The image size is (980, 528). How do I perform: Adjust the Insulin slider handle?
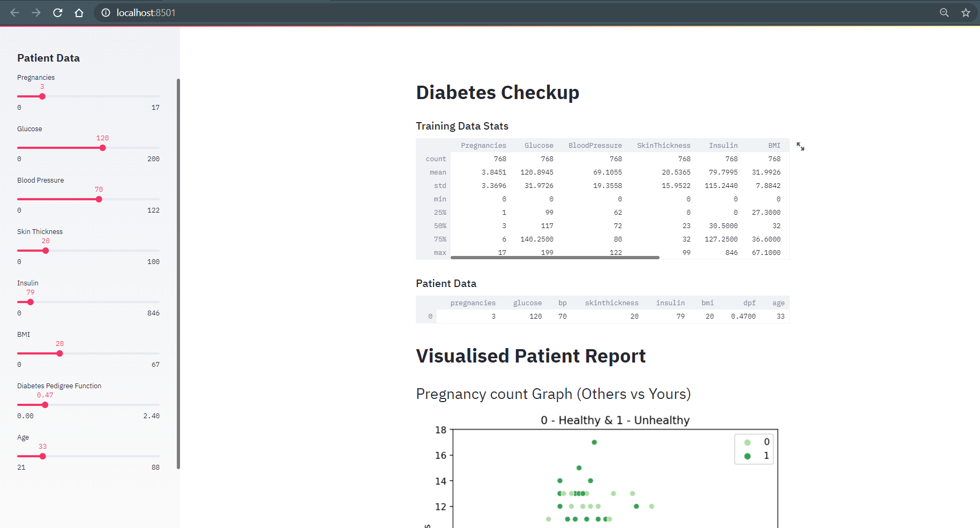(31, 302)
